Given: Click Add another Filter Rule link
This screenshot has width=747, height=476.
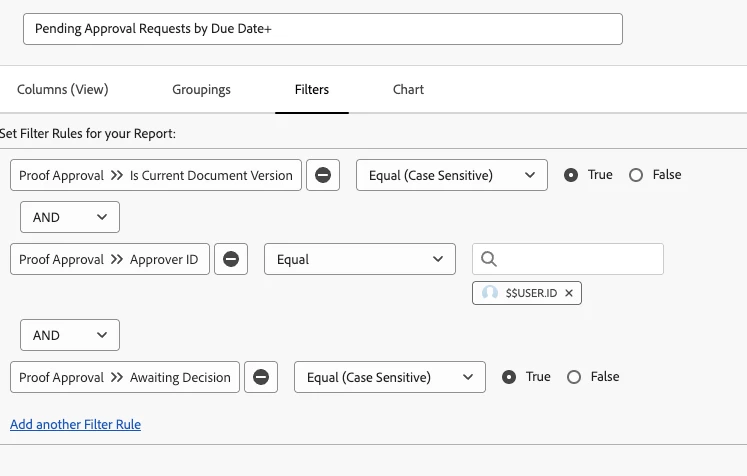Looking at the screenshot, I should pyautogui.click(x=75, y=424).
